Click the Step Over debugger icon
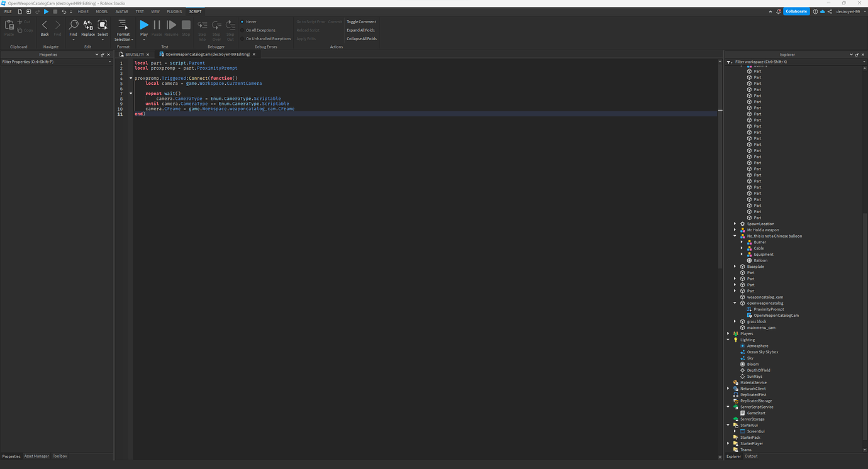The image size is (868, 469). pyautogui.click(x=216, y=25)
